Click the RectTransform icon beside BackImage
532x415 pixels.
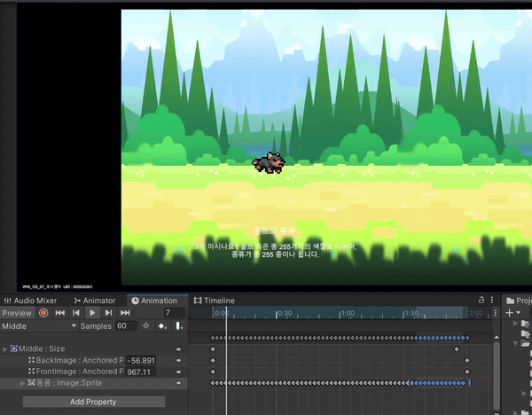tap(32, 360)
